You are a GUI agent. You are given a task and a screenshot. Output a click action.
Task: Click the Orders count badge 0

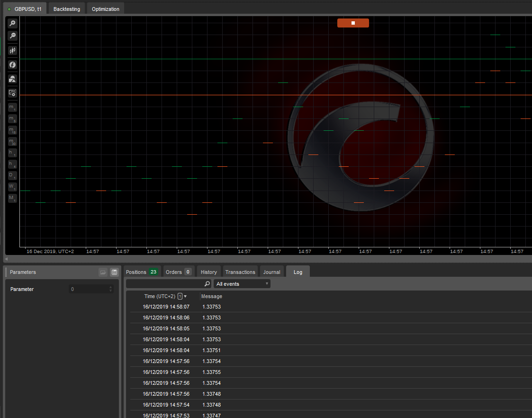tap(188, 272)
